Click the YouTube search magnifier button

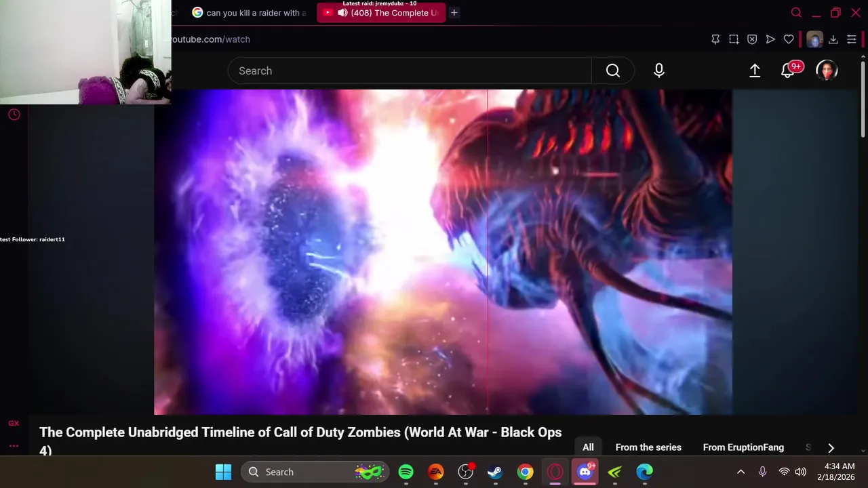click(613, 70)
